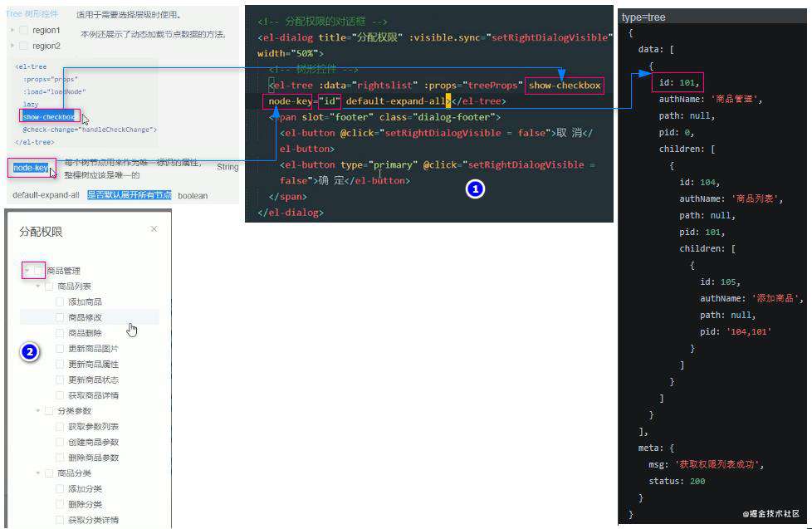The image size is (812, 529).
Task: Click 是否默认展开所有节点 description text
Action: tap(129, 195)
